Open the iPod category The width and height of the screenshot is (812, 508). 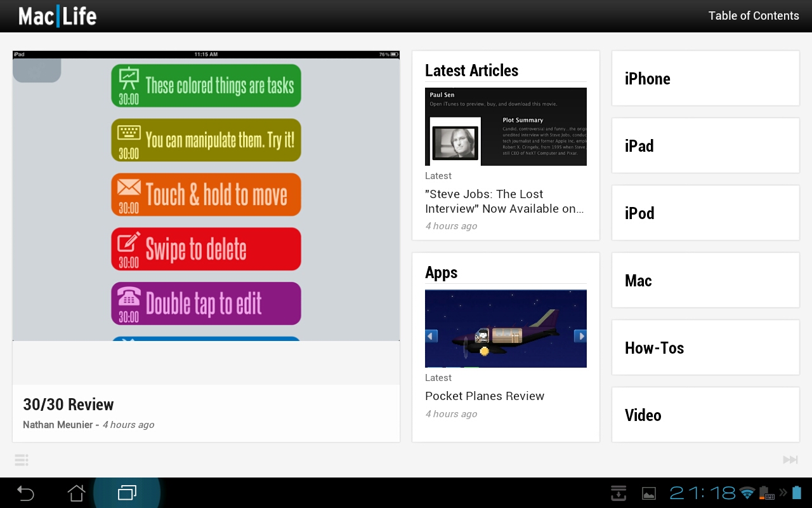coord(705,213)
